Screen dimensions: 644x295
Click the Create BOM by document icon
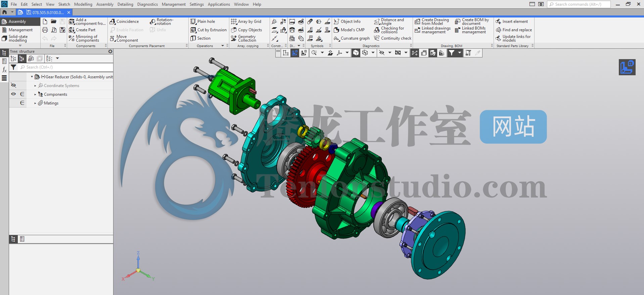coord(472,22)
